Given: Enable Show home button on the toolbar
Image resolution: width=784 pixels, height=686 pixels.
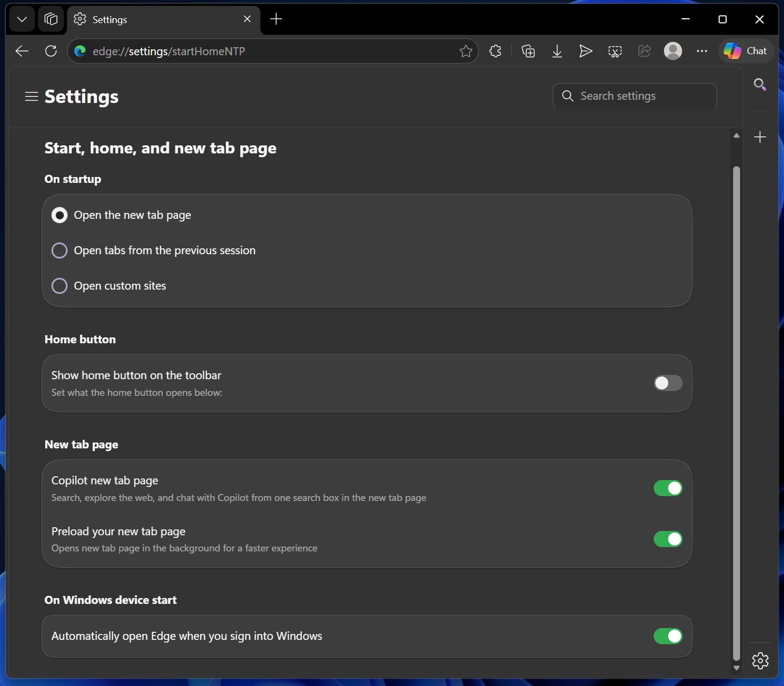Looking at the screenshot, I should [x=668, y=383].
